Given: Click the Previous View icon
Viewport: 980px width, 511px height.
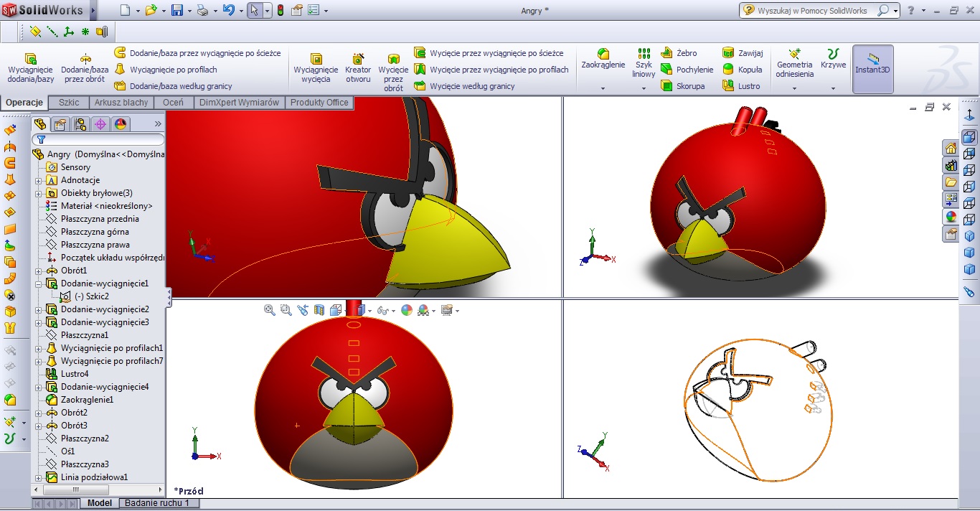Looking at the screenshot, I should click(303, 310).
